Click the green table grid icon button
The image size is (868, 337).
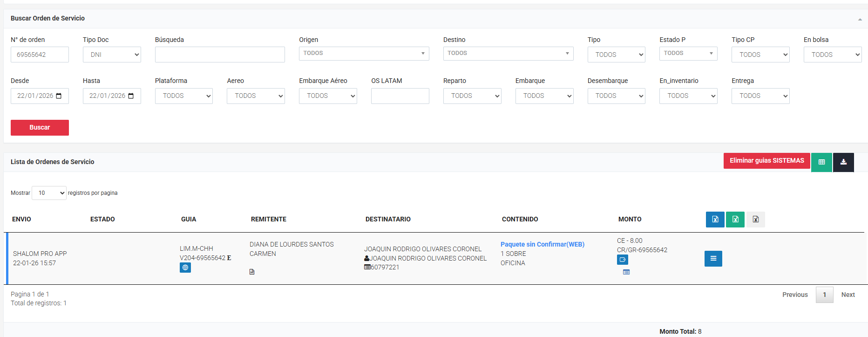point(821,162)
